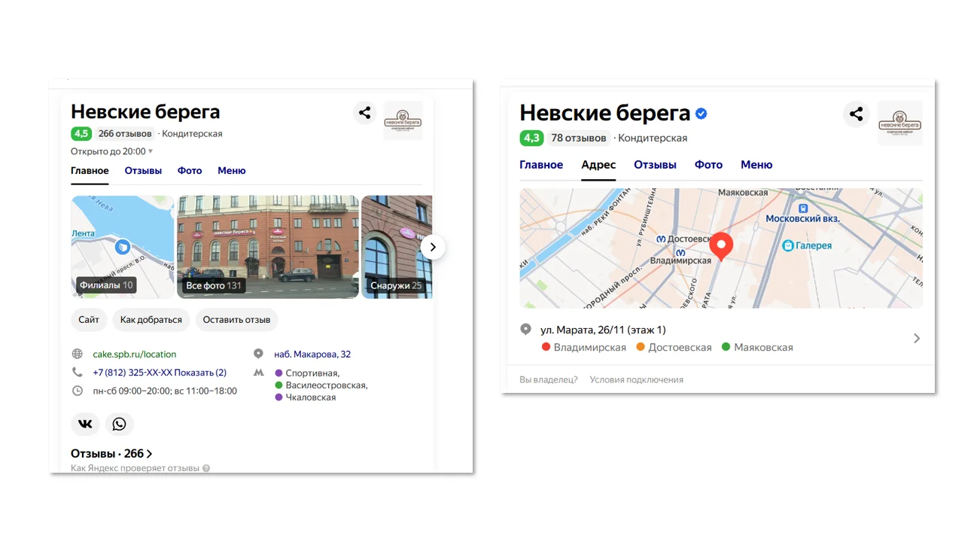Click the Невские берега logo in right card
The width and height of the screenshot is (980, 551).
(899, 122)
